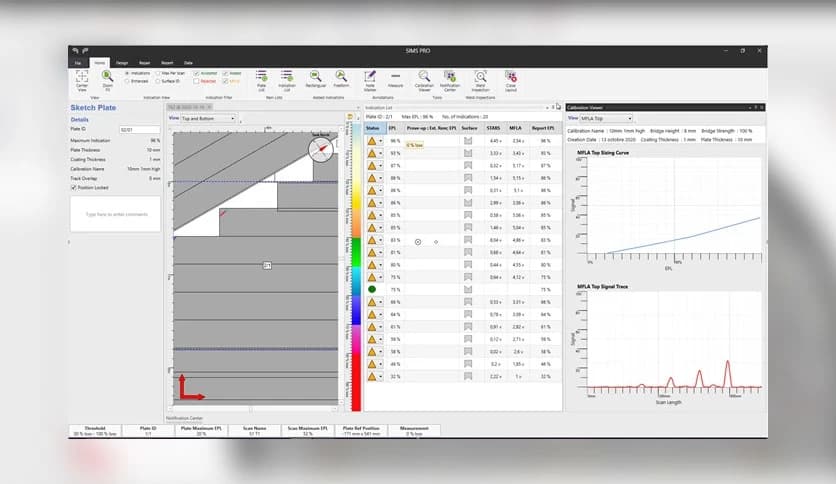Toggle the Rejected filter checkbox

click(x=197, y=81)
